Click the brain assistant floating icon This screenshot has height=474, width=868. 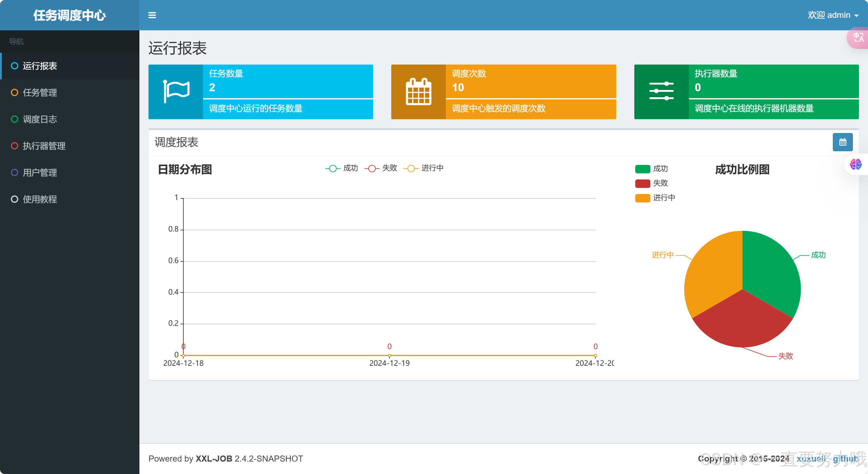855,164
